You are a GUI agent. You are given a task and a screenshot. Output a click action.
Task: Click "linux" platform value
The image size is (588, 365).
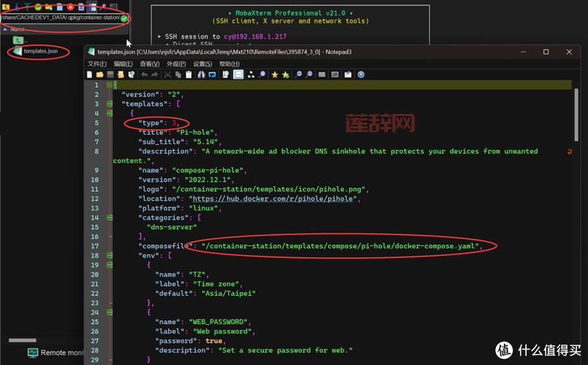[x=204, y=208]
